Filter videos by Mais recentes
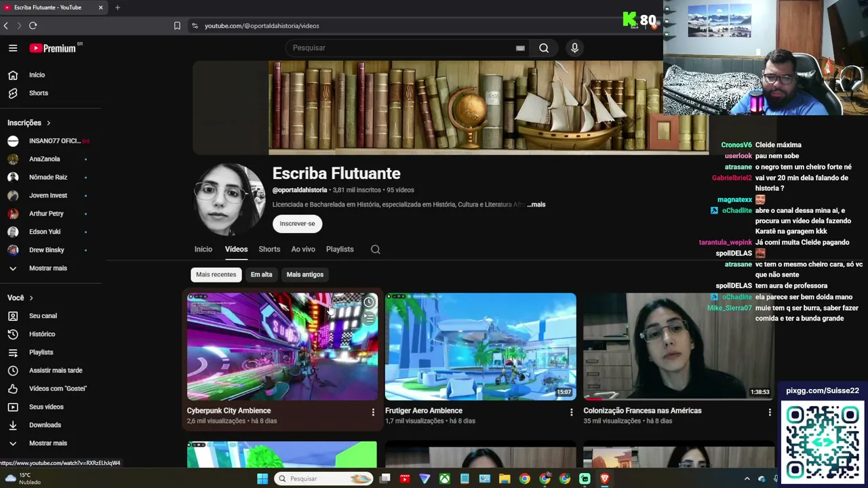Screen dimensions: 868x488 (216, 274)
